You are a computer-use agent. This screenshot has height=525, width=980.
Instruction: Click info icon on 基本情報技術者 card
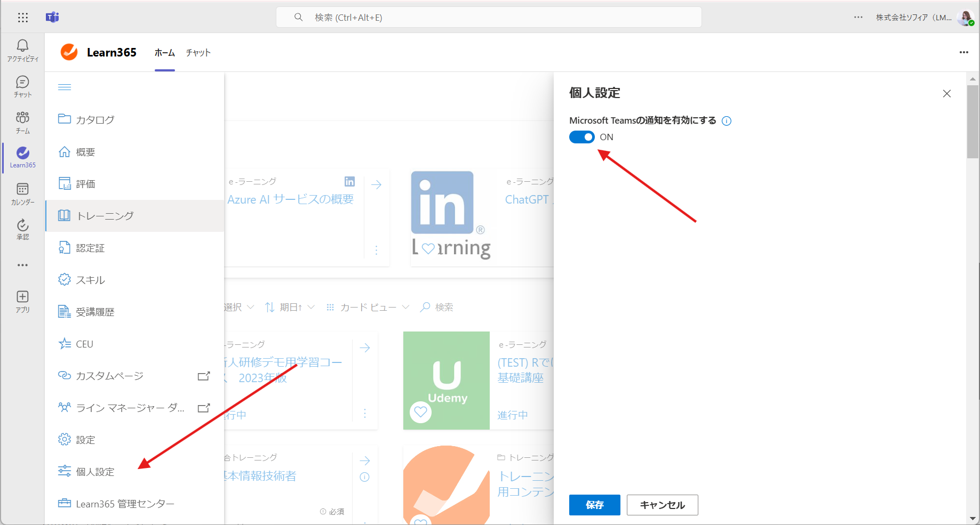click(365, 477)
